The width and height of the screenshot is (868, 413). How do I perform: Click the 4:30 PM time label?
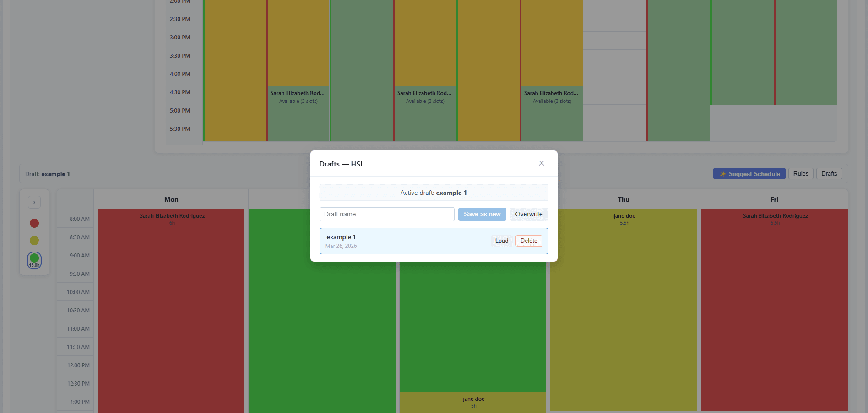point(180,92)
